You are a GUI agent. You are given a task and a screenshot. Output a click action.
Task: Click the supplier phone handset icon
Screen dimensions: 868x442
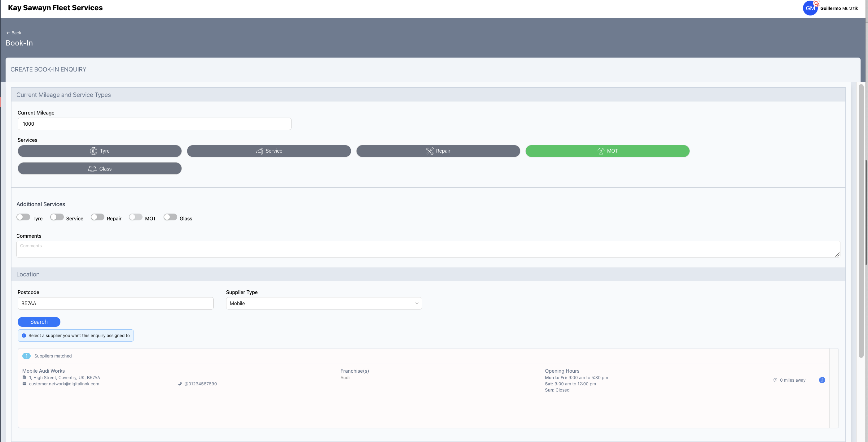pos(180,384)
